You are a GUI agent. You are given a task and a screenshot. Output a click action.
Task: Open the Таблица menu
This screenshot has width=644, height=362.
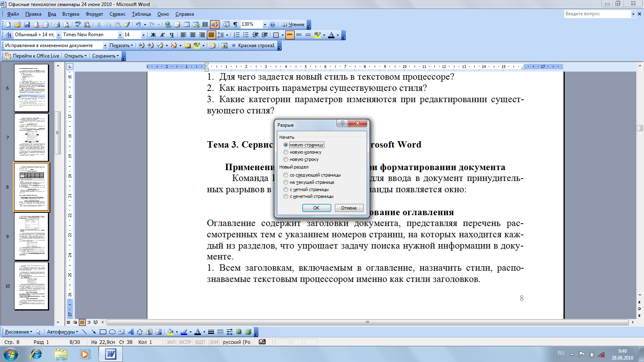pos(141,14)
